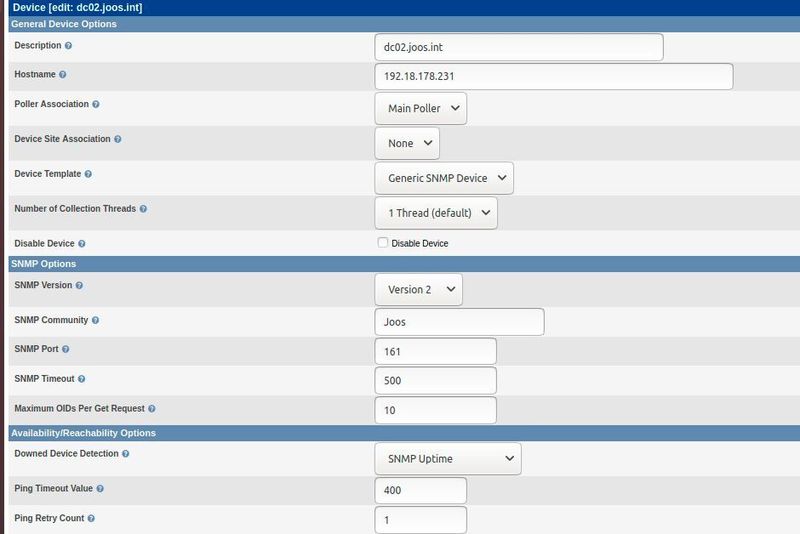Click the Device [edit: dc02.joos.int] title

click(x=77, y=8)
